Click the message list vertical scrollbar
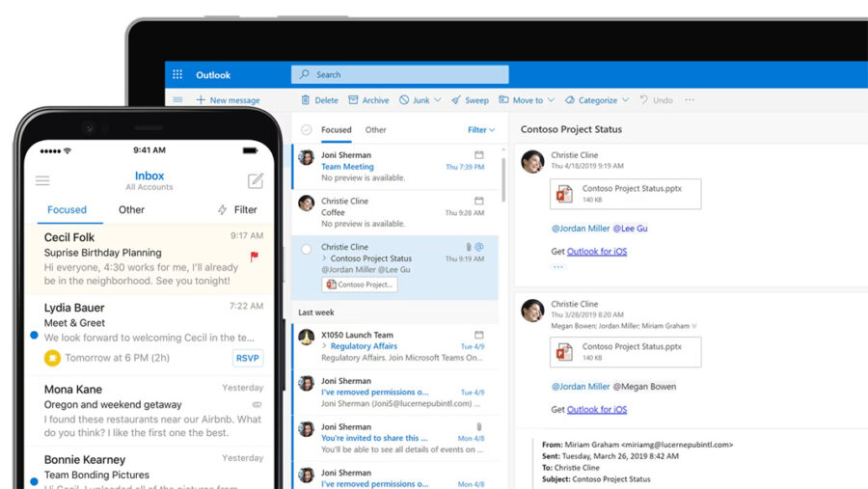 click(503, 180)
